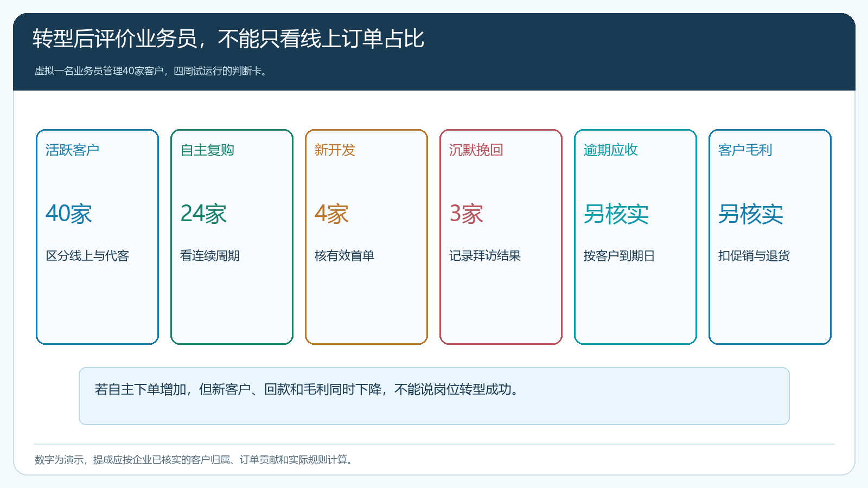The image size is (868, 488).
Task: Click the 逾期应收 card heading
Action: click(x=611, y=150)
